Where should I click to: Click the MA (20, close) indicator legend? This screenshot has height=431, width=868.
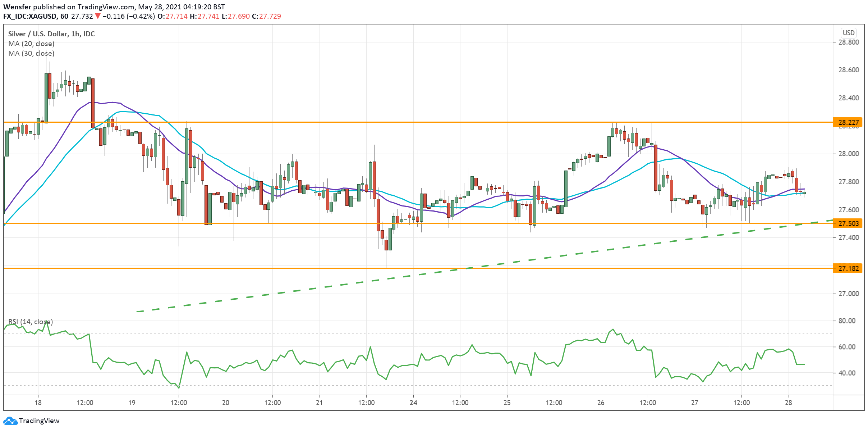(x=31, y=44)
